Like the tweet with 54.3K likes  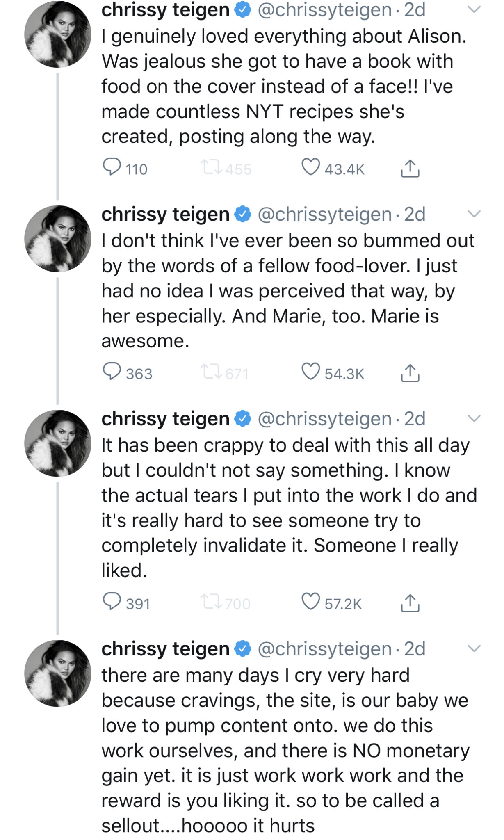click(x=310, y=372)
